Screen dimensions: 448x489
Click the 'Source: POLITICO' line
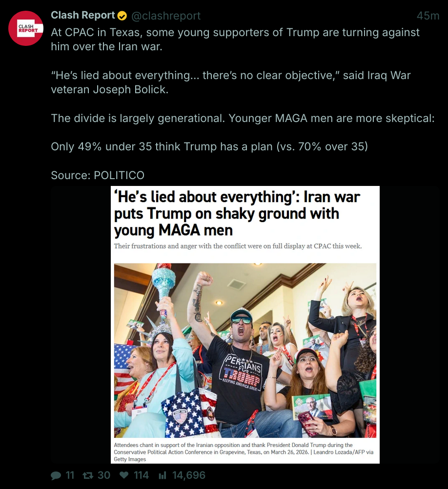click(x=98, y=175)
